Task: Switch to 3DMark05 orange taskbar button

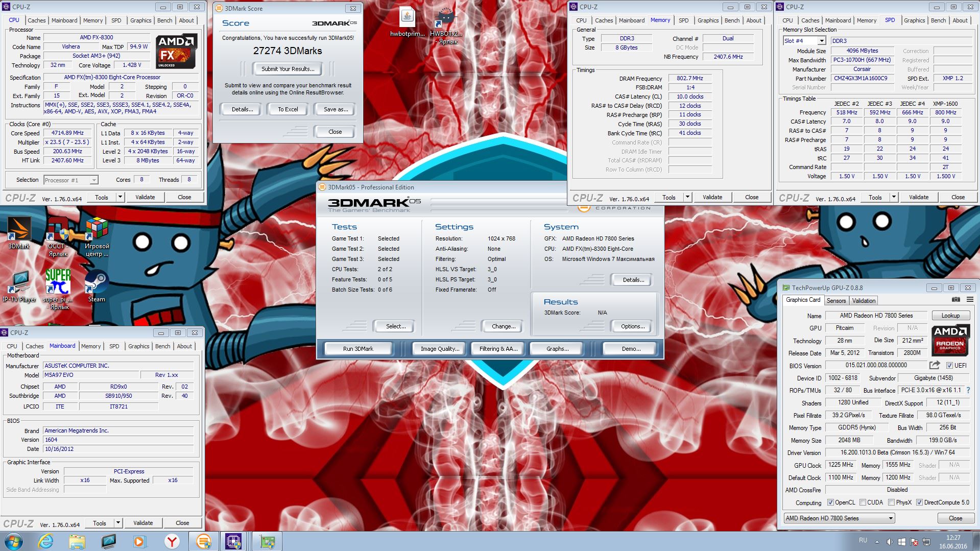Action: click(x=203, y=541)
